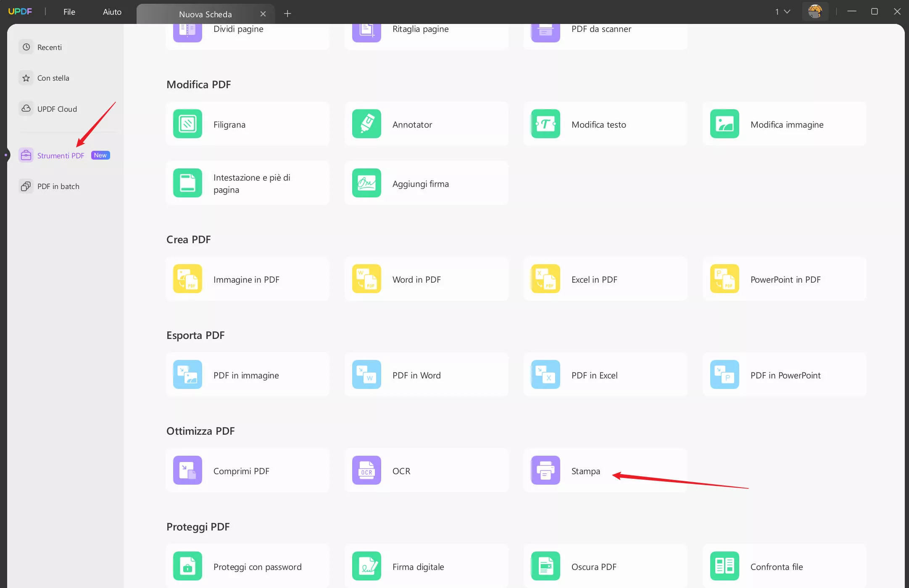Select PDF in PowerPoint export icon
The height and width of the screenshot is (588, 909).
coord(725,375)
